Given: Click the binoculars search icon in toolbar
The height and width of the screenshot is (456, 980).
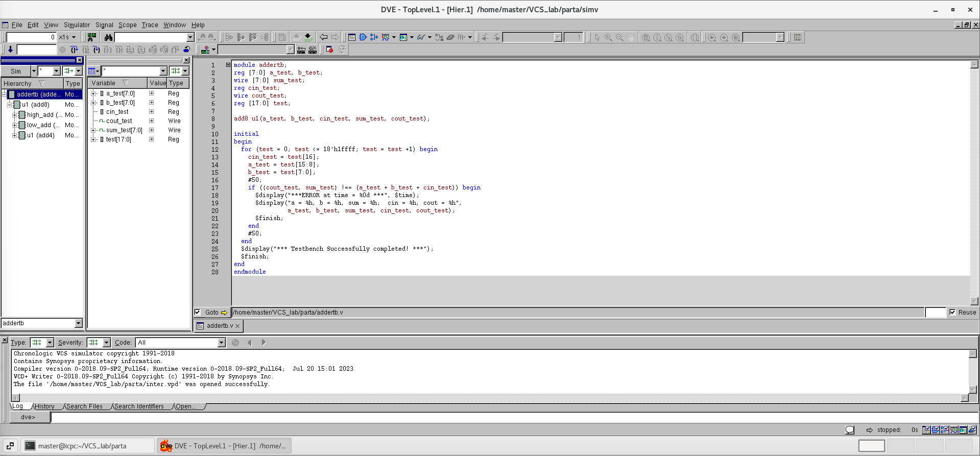Looking at the screenshot, I should click(108, 37).
